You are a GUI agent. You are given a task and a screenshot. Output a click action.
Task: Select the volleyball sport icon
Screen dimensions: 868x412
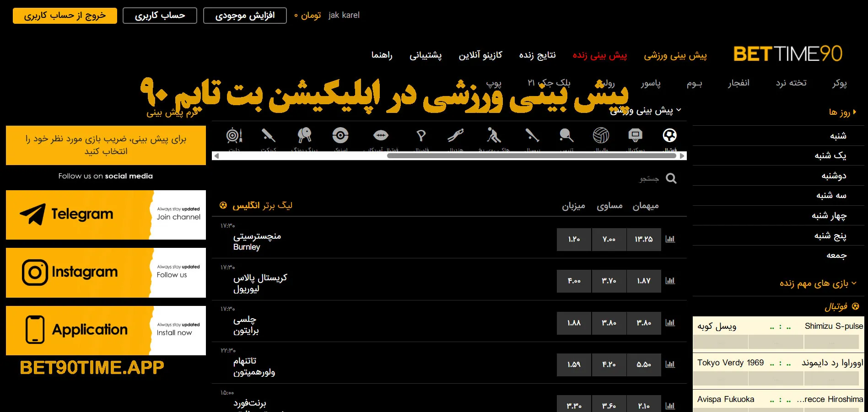(x=601, y=136)
